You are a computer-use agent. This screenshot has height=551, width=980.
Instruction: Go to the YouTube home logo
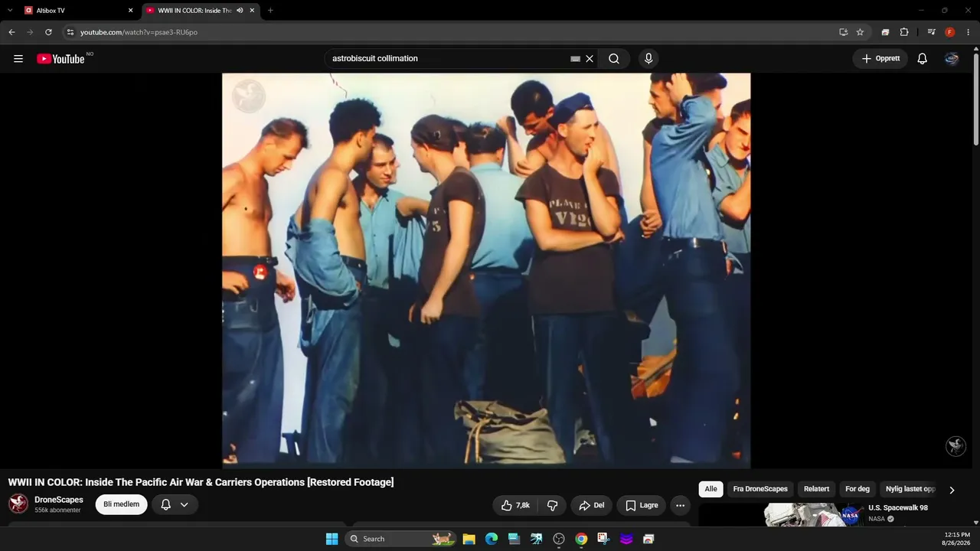tap(60, 59)
